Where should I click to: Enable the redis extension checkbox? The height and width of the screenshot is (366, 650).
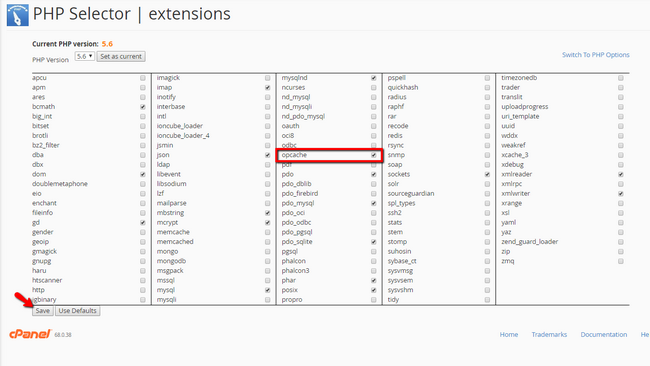[x=487, y=136]
